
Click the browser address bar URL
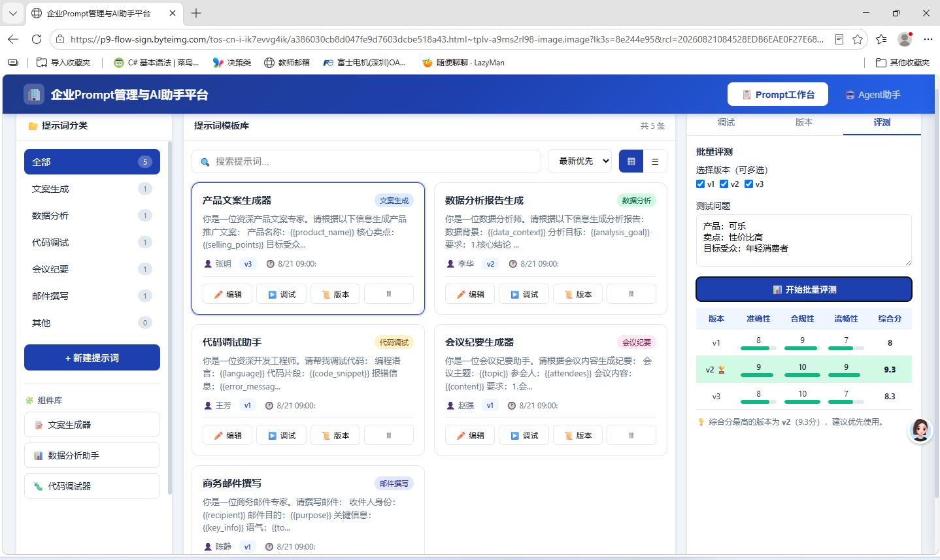(447, 39)
